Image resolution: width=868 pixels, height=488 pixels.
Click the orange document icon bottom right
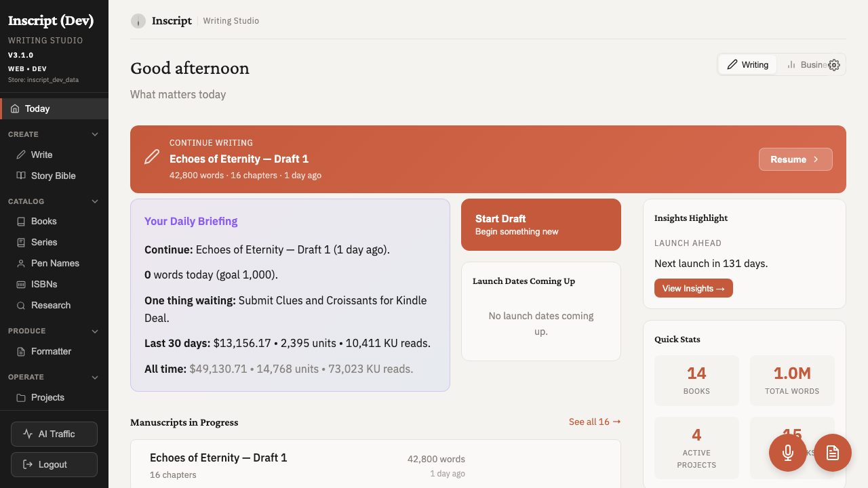(x=833, y=453)
